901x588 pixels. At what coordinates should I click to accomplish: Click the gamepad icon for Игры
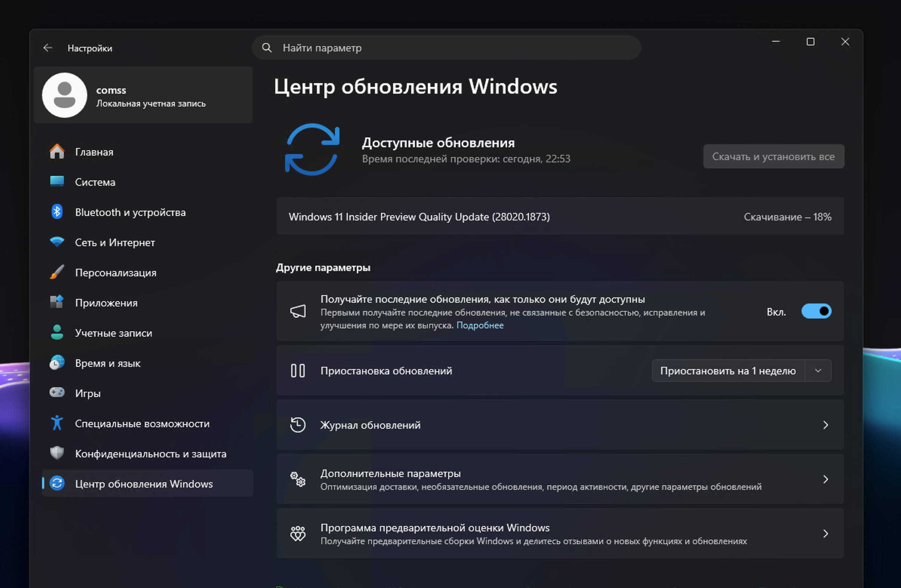[x=57, y=393]
